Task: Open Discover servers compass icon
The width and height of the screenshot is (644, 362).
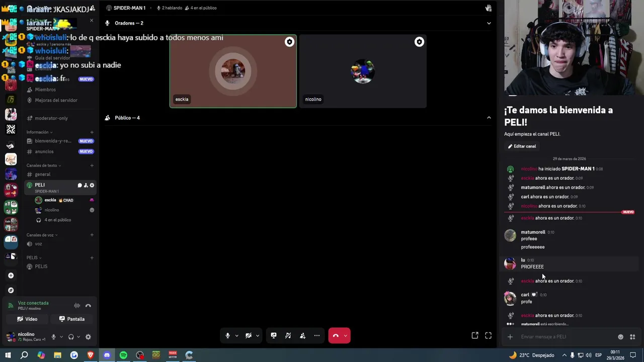Action: pyautogui.click(x=11, y=290)
